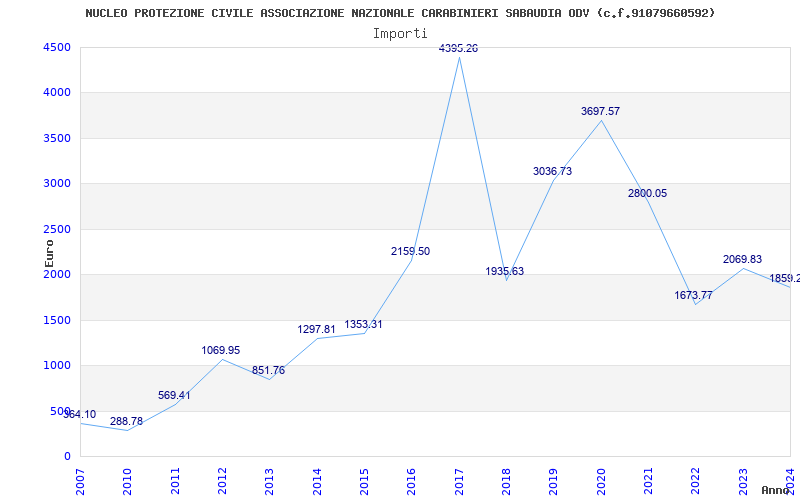
Task: Select the 1069.95 data label
Action: click(x=220, y=351)
